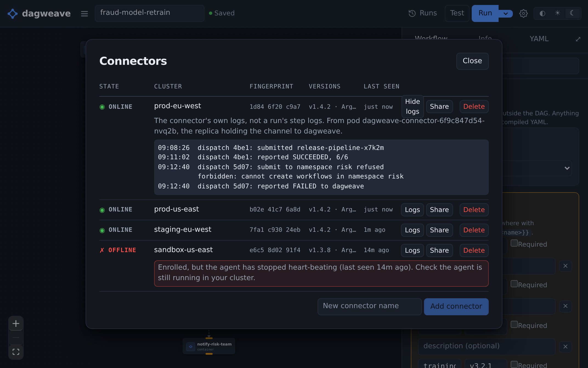The image size is (588, 368).
Task: Focus the New connector name field
Action: coord(369,306)
